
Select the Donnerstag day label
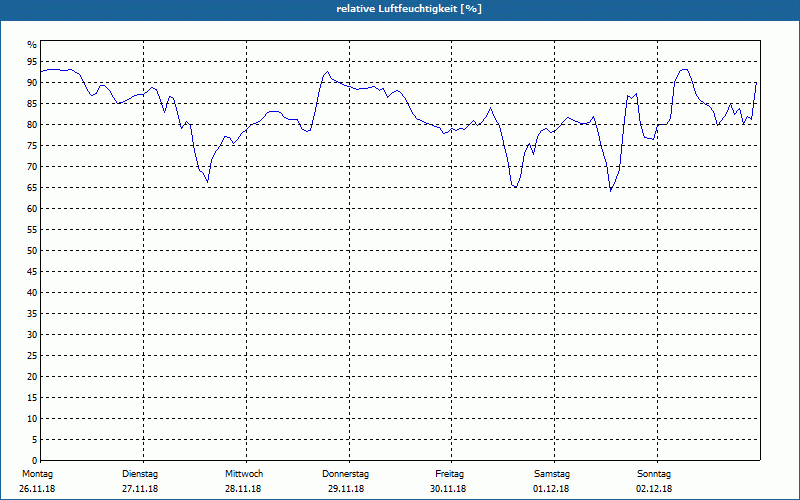click(x=345, y=474)
